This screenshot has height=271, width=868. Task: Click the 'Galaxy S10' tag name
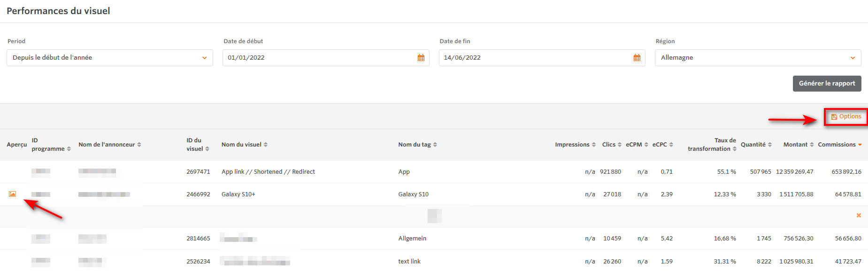tap(413, 194)
